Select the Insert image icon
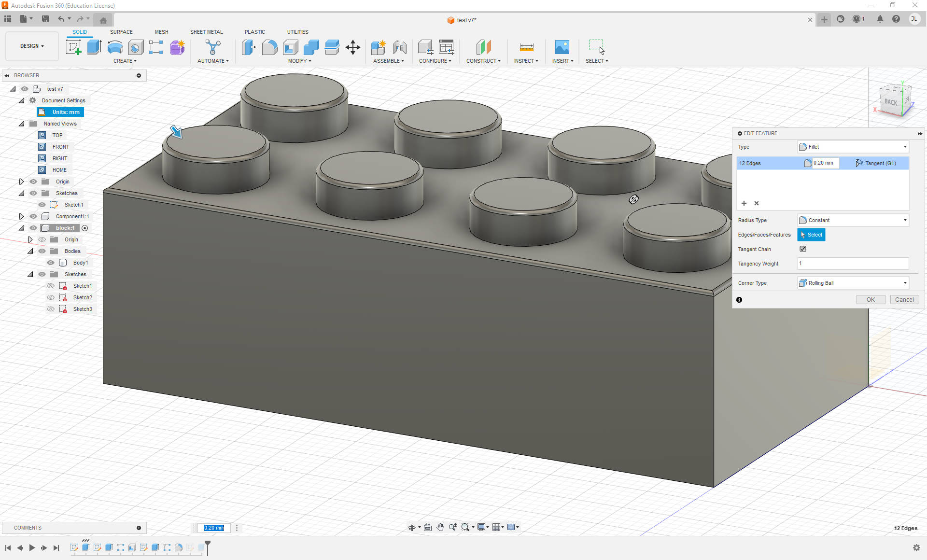This screenshot has width=927, height=560. (562, 47)
